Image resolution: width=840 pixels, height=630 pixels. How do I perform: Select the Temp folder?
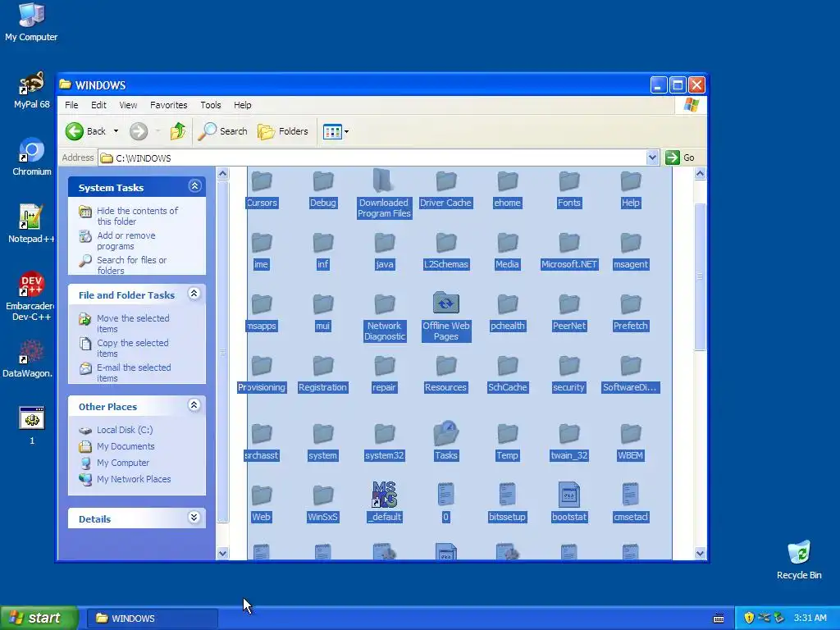coord(507,442)
